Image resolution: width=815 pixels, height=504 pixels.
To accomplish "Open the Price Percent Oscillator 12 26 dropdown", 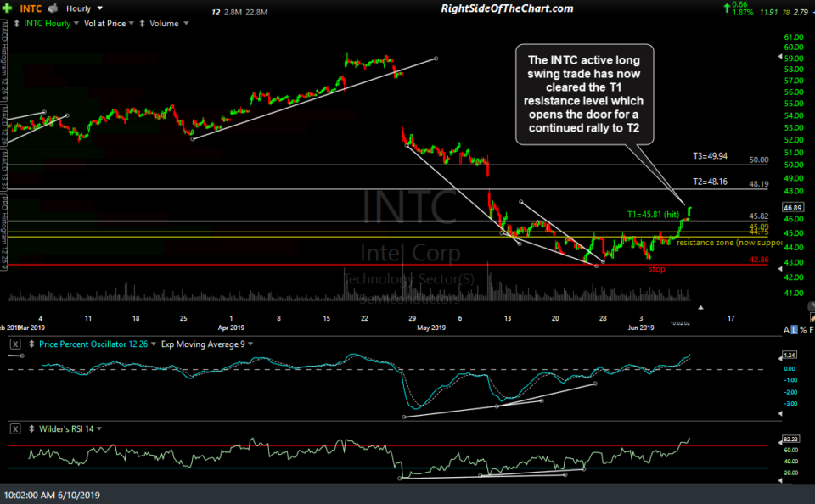I will 153,343.
